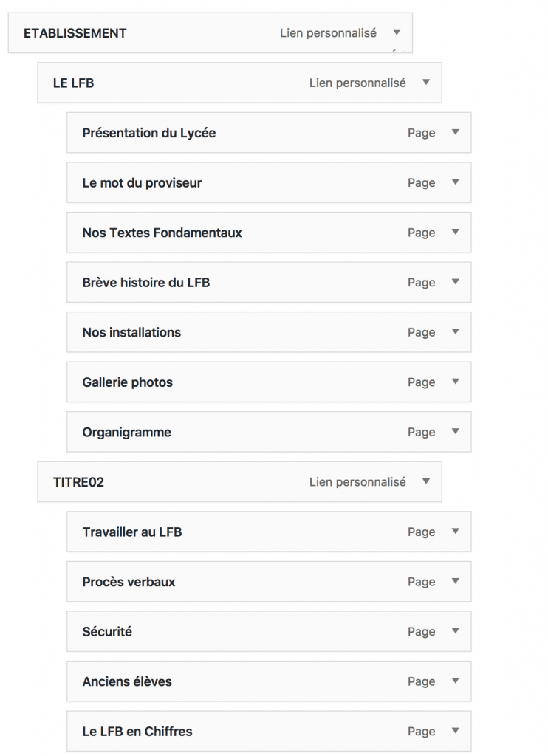Expand Le mot du proviseur arrow
This screenshot has height=756, width=548.
(456, 182)
